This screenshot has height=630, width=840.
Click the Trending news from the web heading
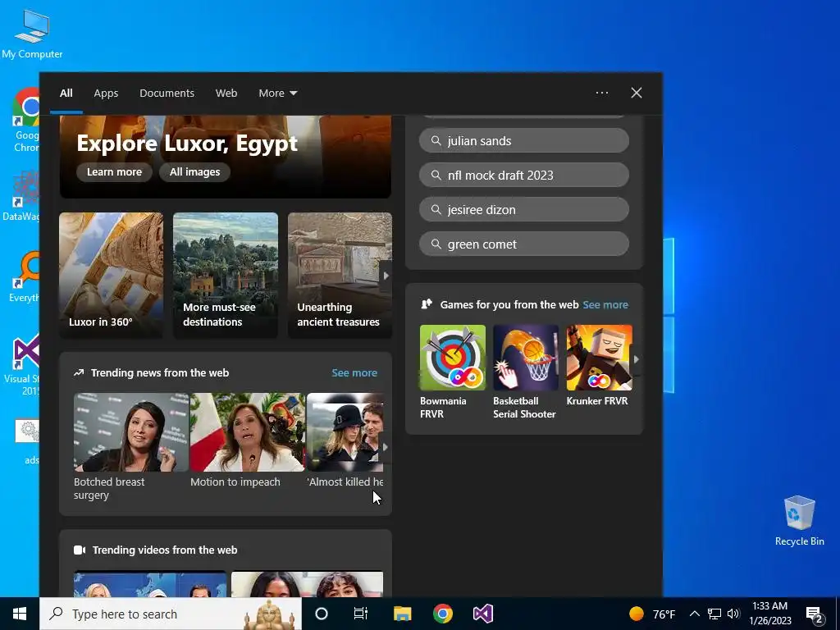coord(160,373)
